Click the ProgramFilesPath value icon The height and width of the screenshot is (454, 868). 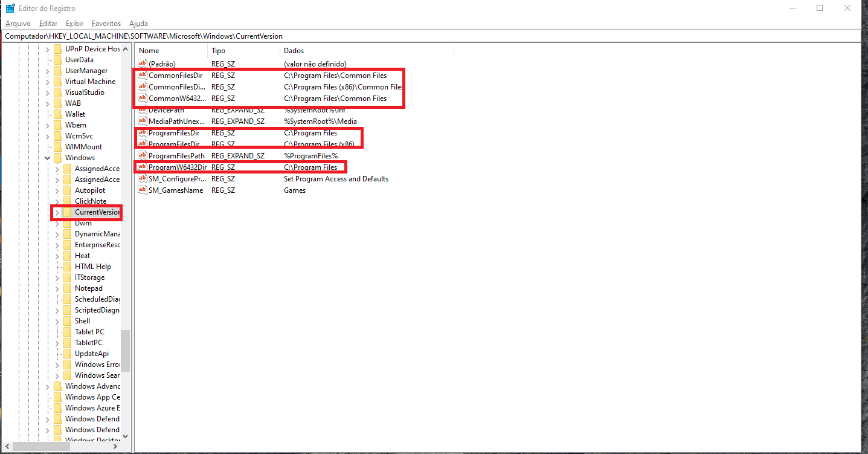click(143, 156)
